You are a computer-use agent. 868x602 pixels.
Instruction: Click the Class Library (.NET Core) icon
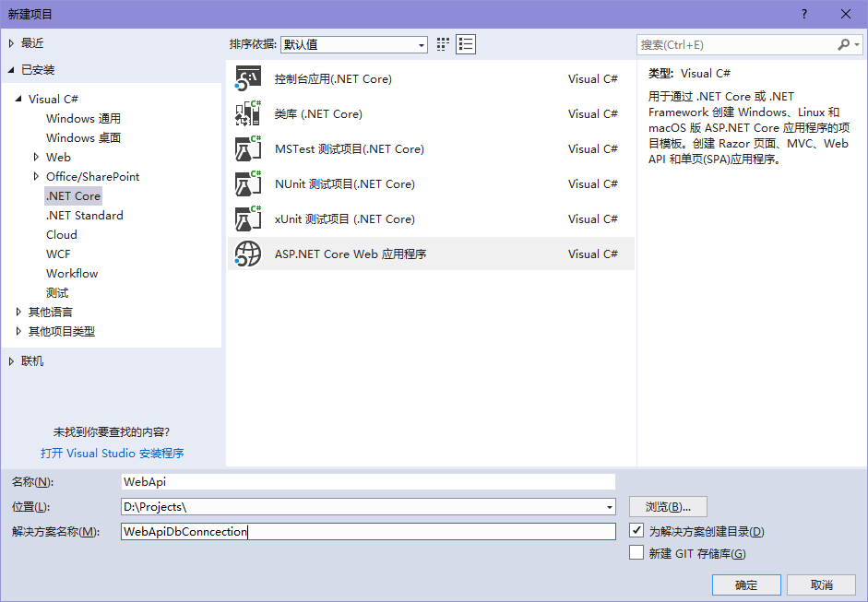(x=247, y=113)
